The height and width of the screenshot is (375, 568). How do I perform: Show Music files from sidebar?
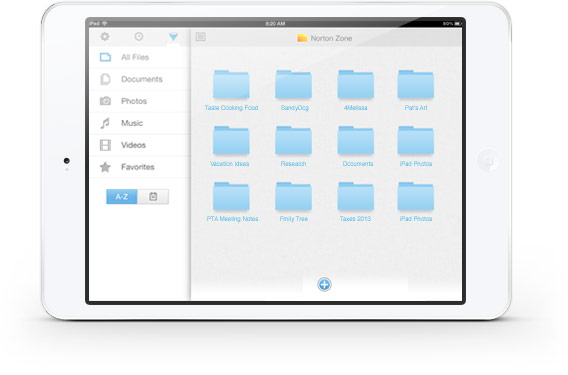140,123
